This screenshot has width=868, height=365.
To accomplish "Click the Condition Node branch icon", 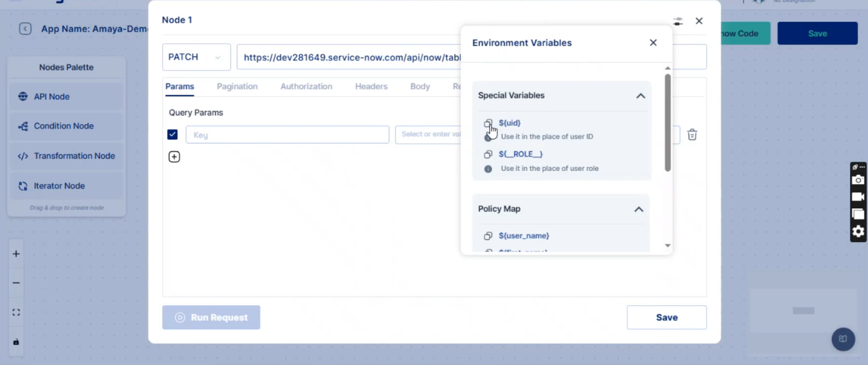I will [23, 126].
